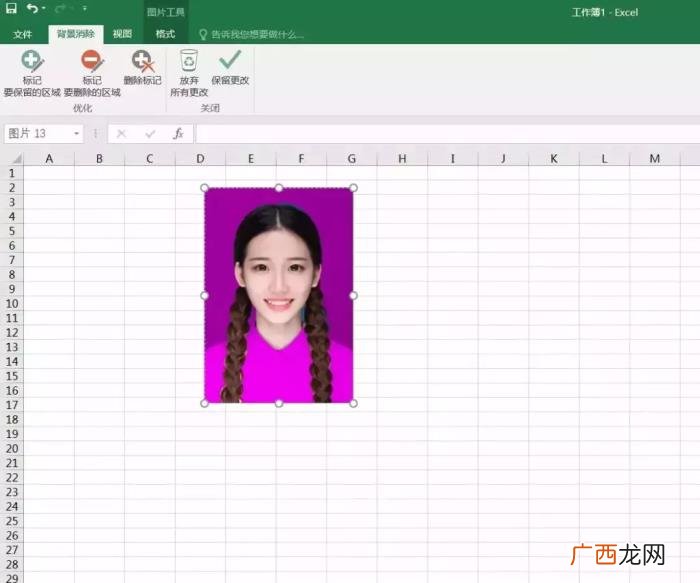Select row 24 header

coord(12,506)
